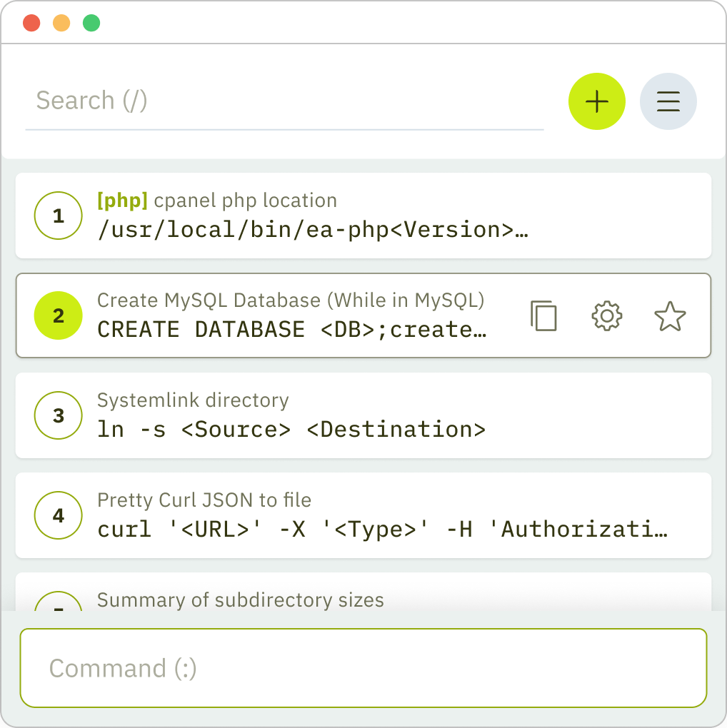Star the Create MySQL Database snippet

click(670, 316)
